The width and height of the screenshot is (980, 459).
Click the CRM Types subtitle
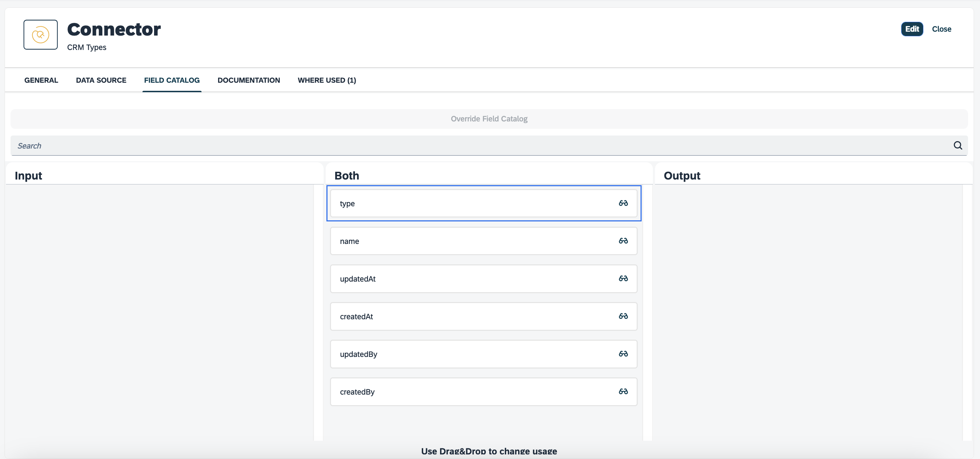(87, 48)
